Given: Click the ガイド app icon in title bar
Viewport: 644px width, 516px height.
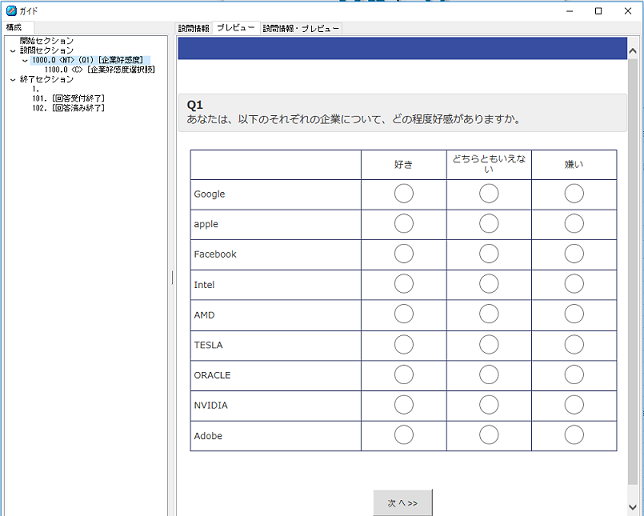Looking at the screenshot, I should (x=11, y=11).
